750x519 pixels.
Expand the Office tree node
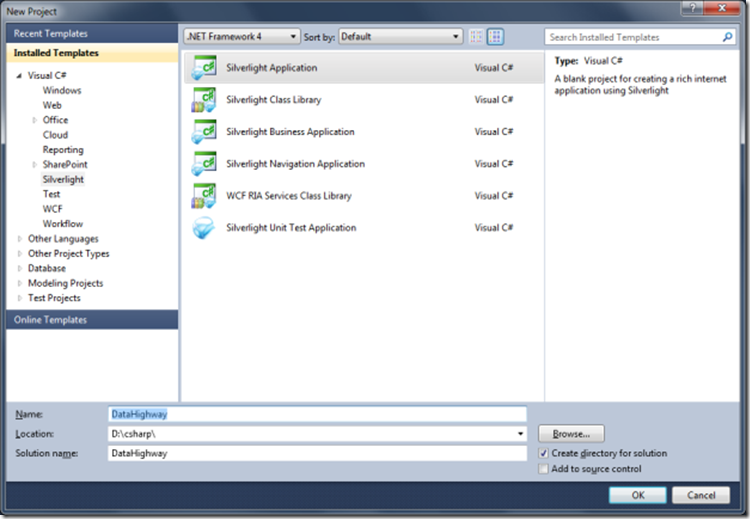[x=34, y=120]
